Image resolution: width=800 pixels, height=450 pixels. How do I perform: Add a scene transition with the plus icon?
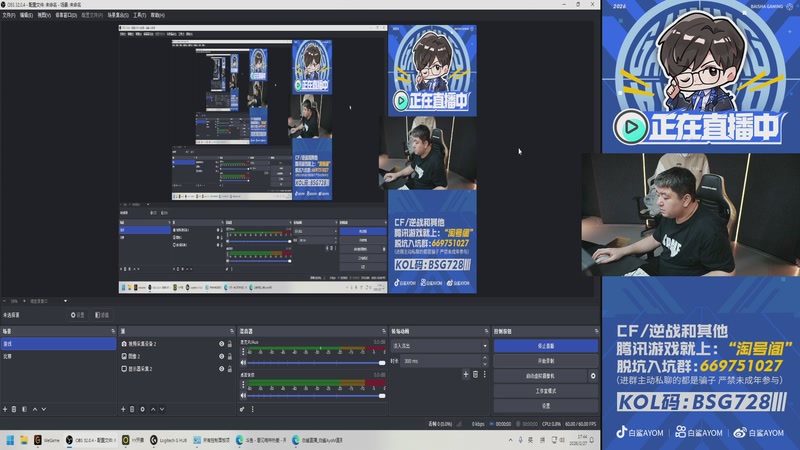coord(466,374)
